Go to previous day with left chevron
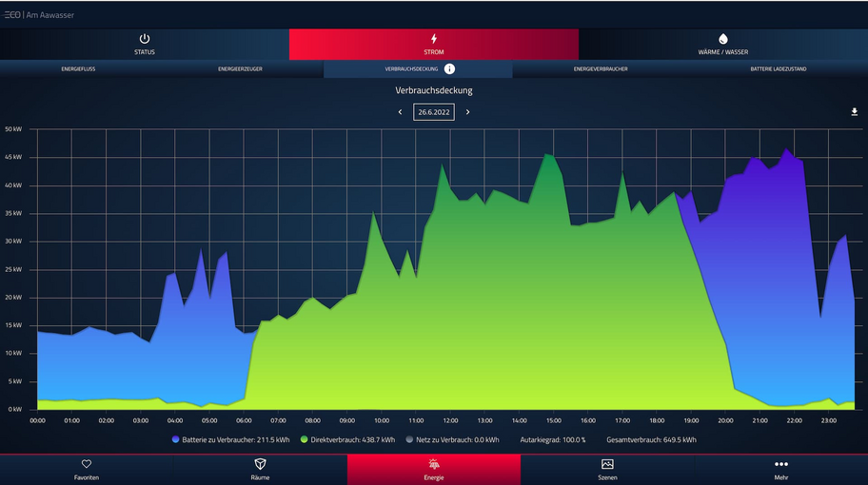 pos(400,112)
